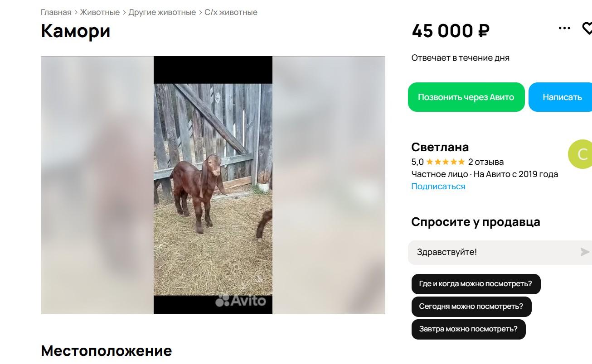Image resolution: width=592 pixels, height=364 pixels.
Task: Send message using the arrow icon
Action: (x=585, y=252)
